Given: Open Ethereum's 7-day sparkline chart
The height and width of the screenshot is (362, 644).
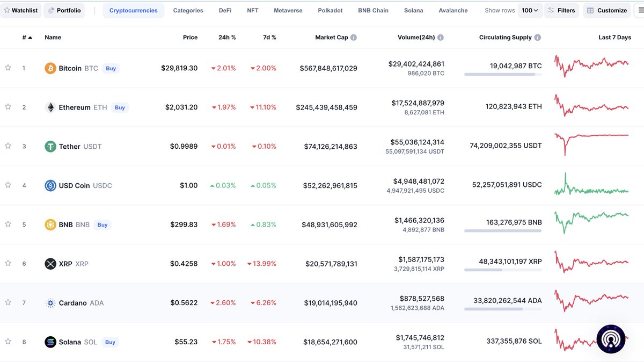Looking at the screenshot, I should point(591,105).
